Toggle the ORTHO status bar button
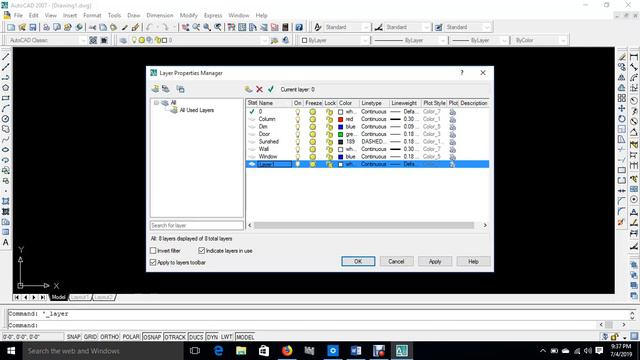 109,337
